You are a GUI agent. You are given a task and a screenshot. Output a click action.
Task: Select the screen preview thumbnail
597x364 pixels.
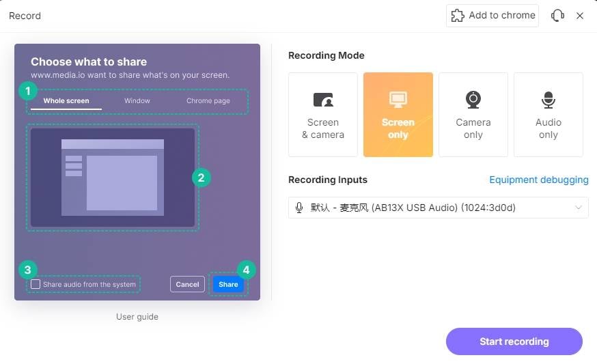point(113,178)
